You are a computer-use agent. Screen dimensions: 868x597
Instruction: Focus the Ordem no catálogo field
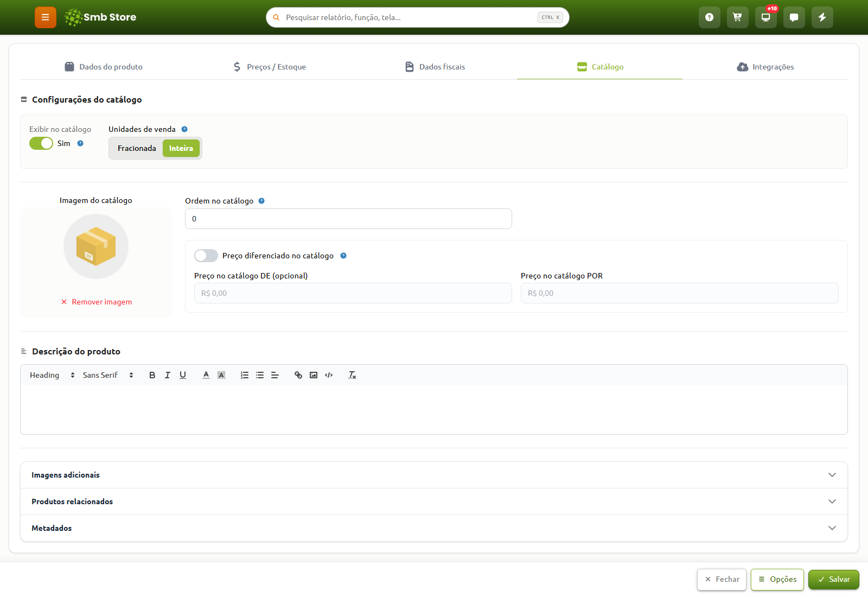[348, 219]
